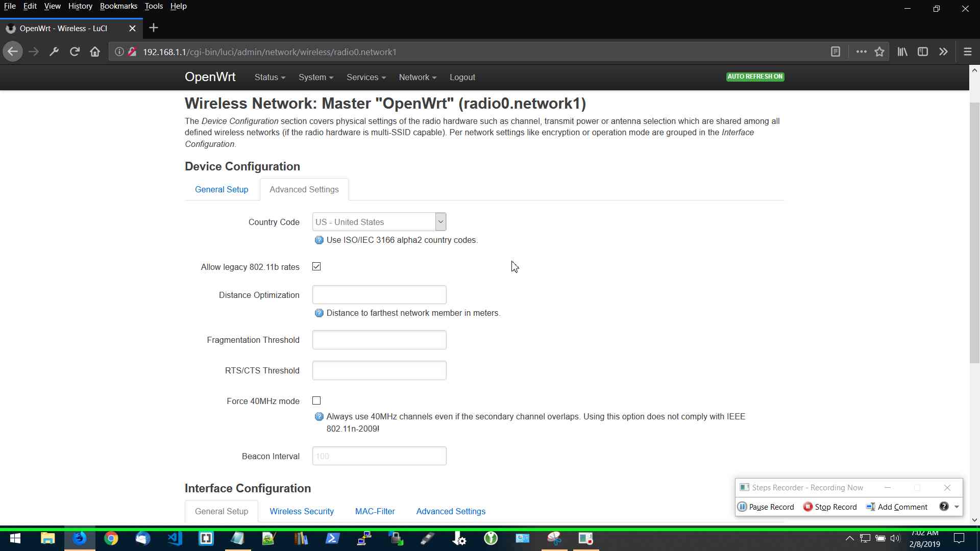
Task: Enable the Force 40MHz mode checkbox
Action: 316,400
